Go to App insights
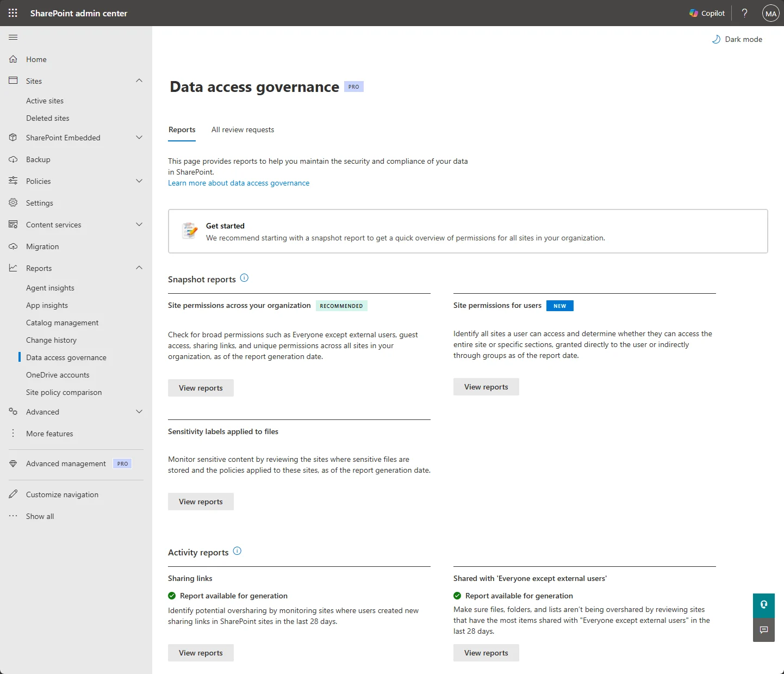The height and width of the screenshot is (674, 784). point(47,305)
